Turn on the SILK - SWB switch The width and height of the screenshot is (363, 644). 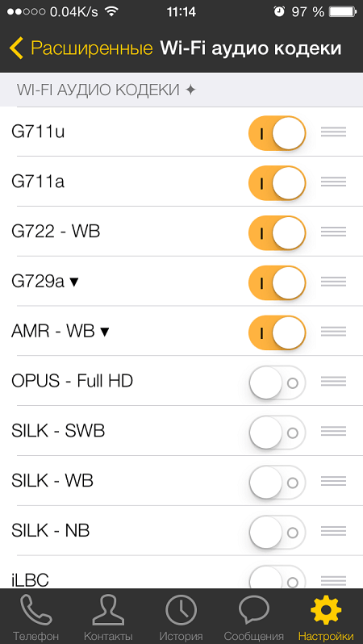[277, 432]
